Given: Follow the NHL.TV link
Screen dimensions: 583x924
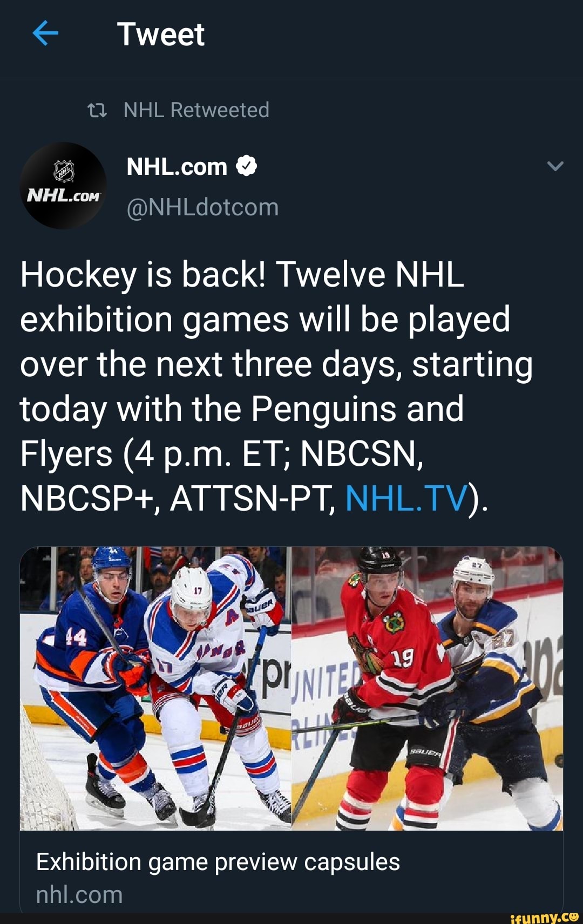Looking at the screenshot, I should click(x=406, y=498).
